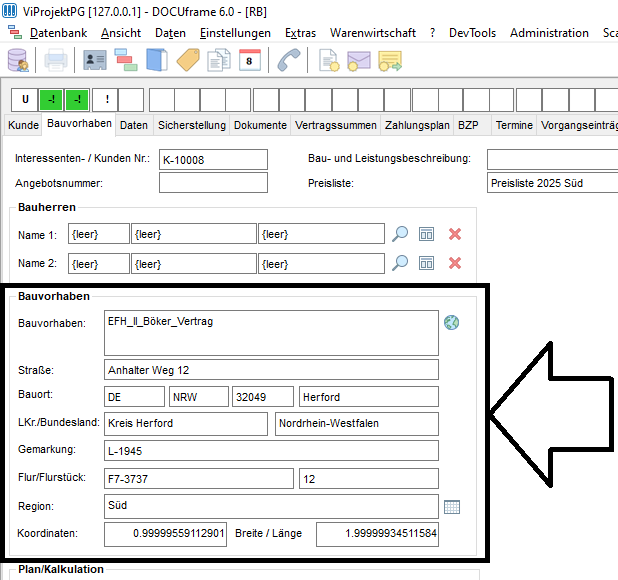Click the exclamation mark status box
Viewport: 618px width, 580px height.
[105, 100]
